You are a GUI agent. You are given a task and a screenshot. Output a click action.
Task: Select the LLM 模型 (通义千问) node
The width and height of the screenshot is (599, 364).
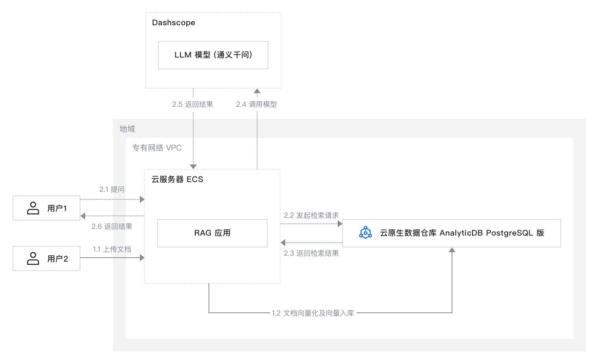coord(213,55)
